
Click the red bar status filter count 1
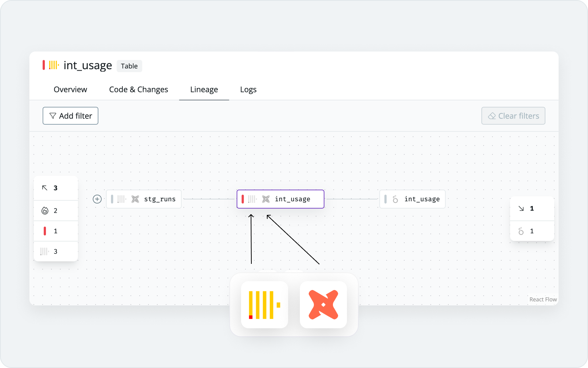[56, 231]
